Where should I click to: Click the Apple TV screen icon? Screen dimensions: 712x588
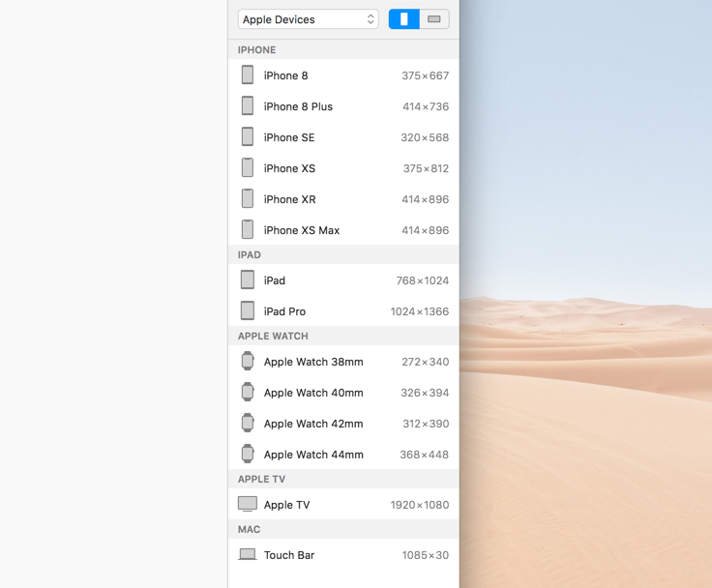coord(248,504)
